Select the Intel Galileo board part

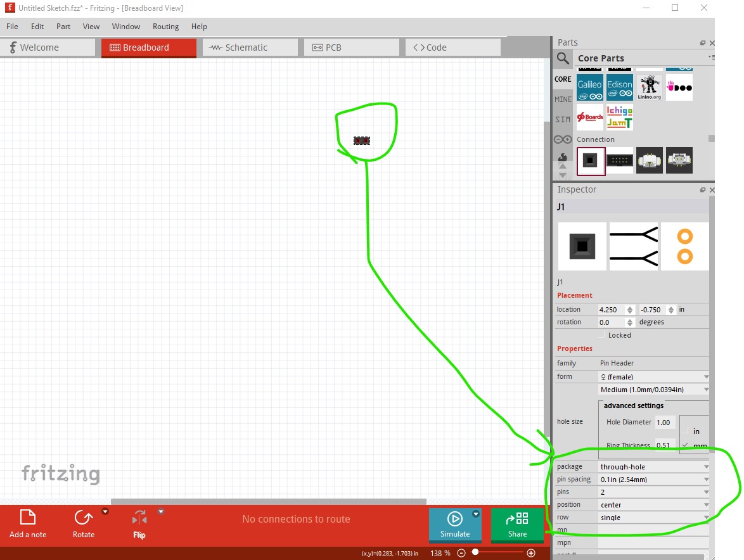pos(590,87)
